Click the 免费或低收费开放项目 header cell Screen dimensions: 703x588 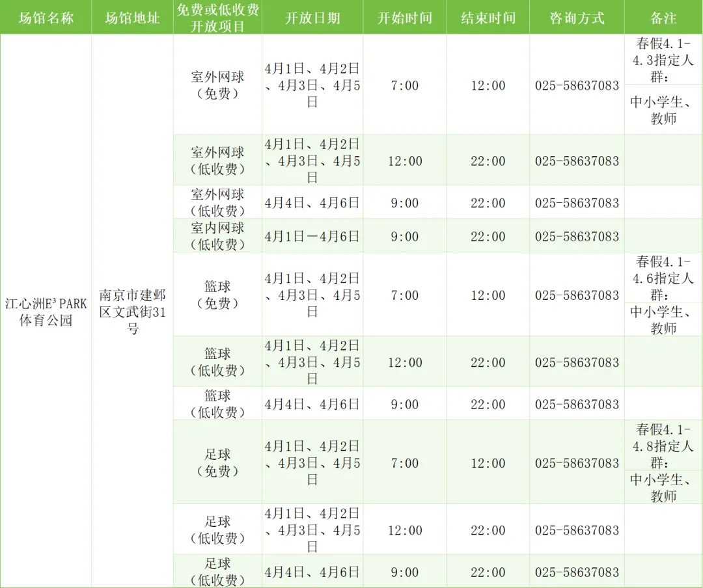(x=217, y=18)
